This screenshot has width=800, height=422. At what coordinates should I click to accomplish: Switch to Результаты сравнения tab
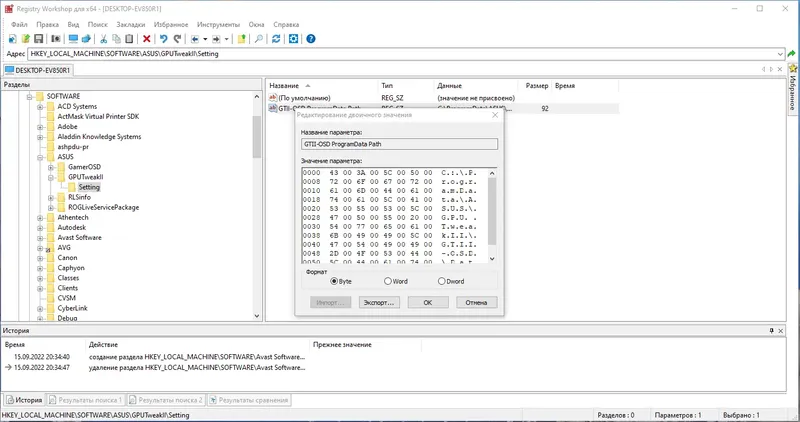[x=248, y=400]
